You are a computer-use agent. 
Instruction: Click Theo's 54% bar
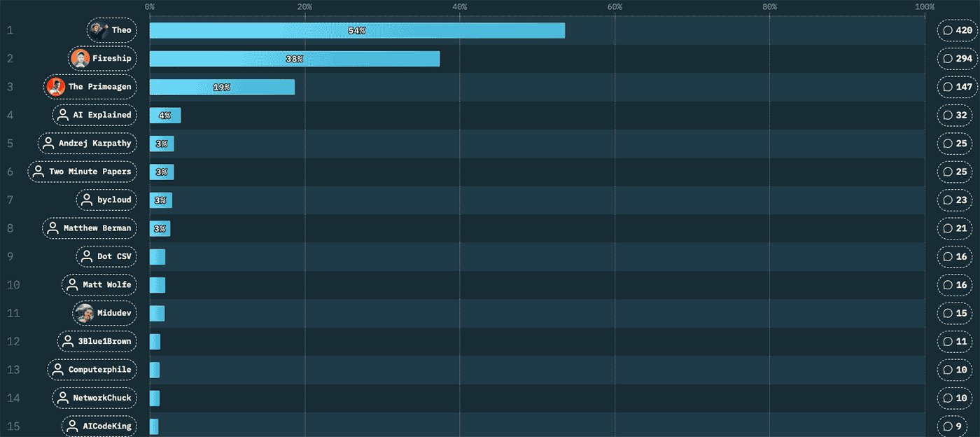pyautogui.click(x=357, y=30)
